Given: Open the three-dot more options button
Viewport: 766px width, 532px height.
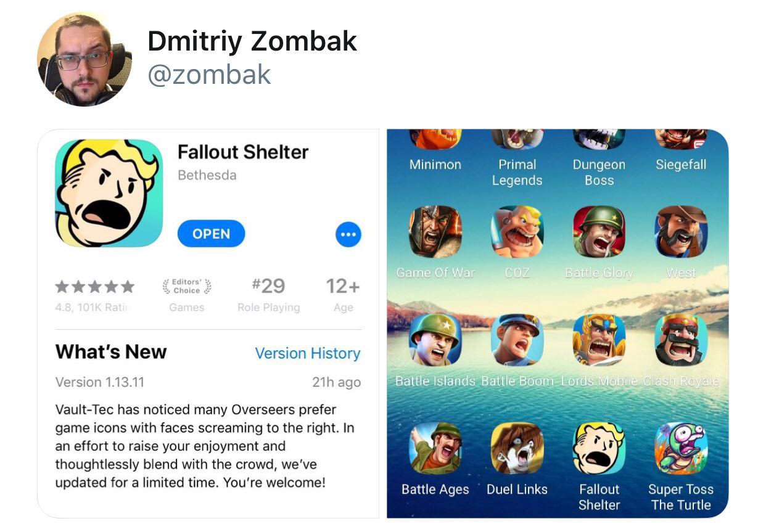Looking at the screenshot, I should click(348, 234).
